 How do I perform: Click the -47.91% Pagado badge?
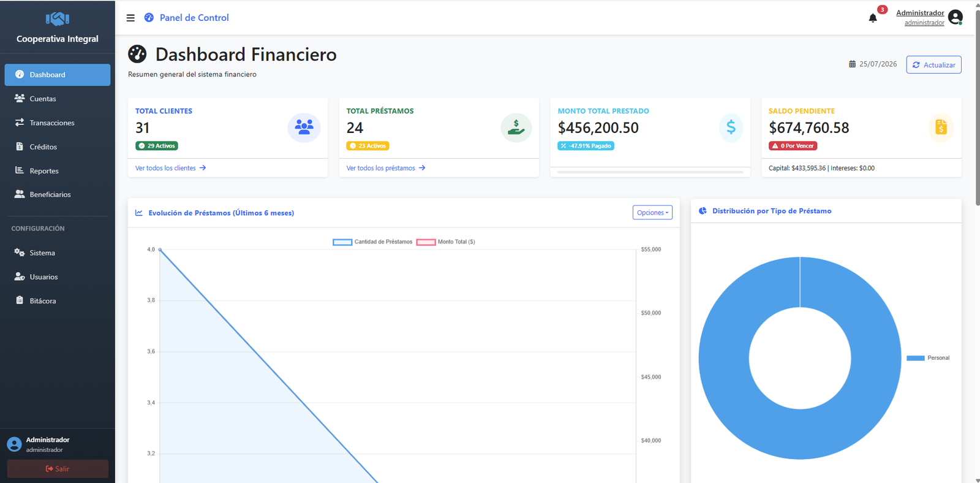(x=586, y=146)
